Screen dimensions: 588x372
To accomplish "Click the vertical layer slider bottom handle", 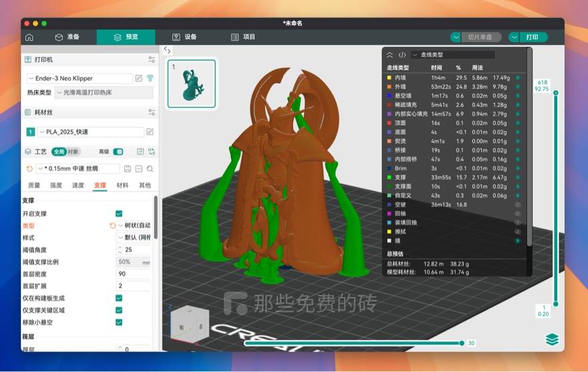I will [556, 304].
